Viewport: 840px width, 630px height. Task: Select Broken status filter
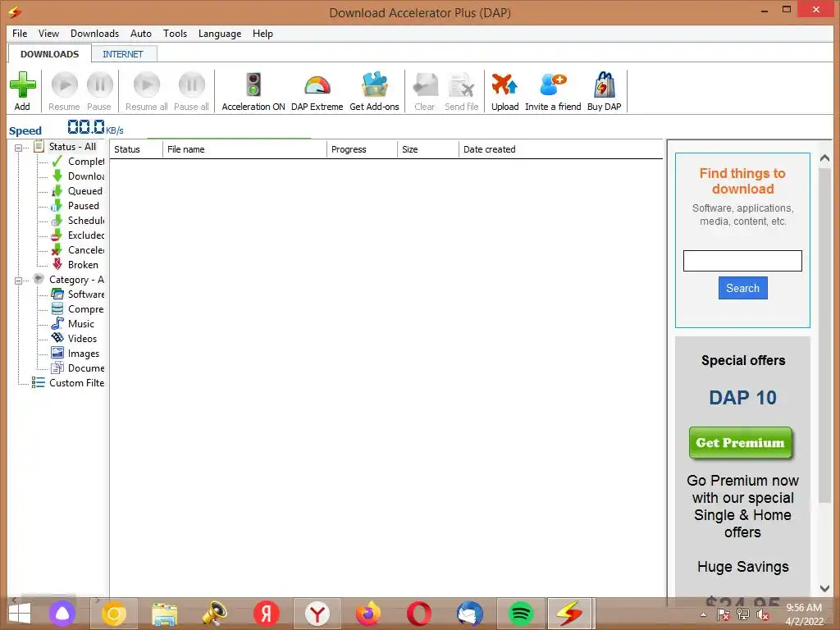coord(75,265)
